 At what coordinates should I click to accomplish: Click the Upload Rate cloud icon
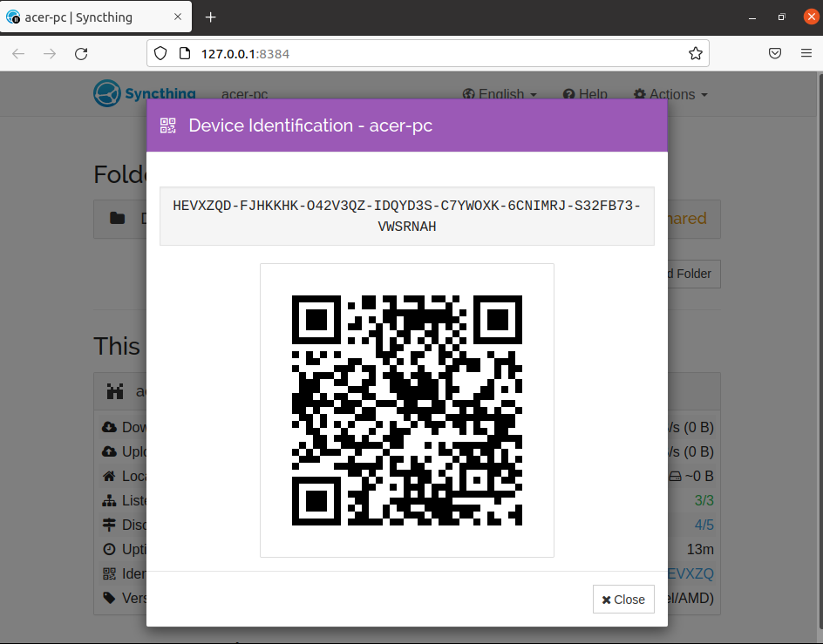coord(109,451)
